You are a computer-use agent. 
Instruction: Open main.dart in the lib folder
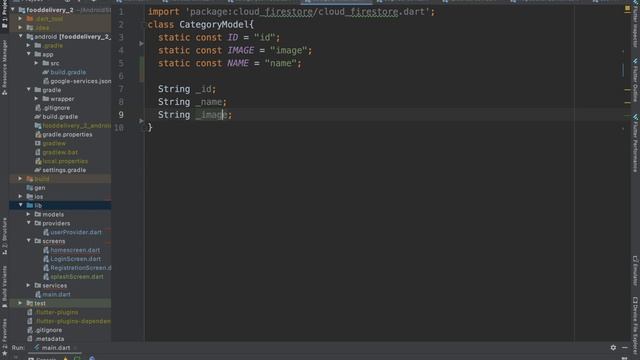[53, 294]
